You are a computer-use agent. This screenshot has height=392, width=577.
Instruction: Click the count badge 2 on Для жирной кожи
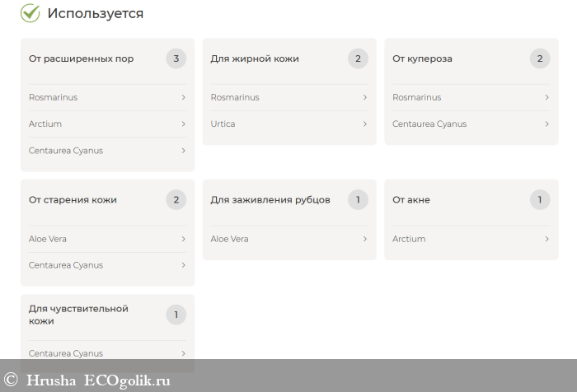point(358,58)
